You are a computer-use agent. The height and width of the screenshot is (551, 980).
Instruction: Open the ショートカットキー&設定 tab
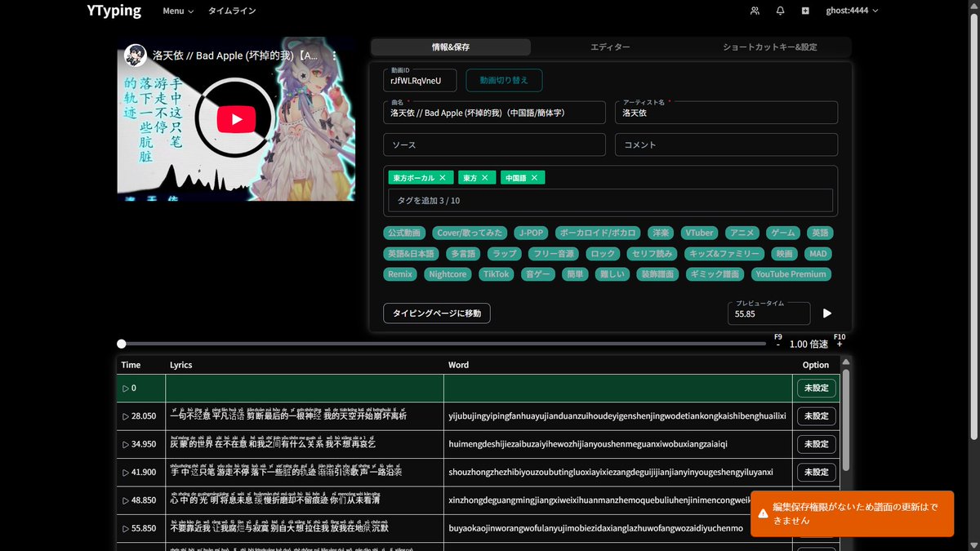coord(770,47)
